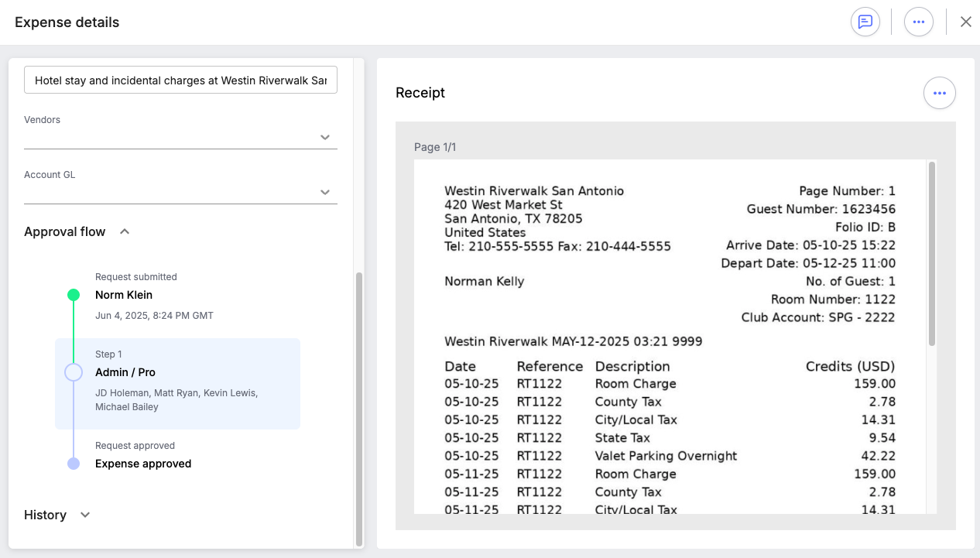Open the Vendors dropdown
Screen dimensions: 980x558
pos(180,137)
